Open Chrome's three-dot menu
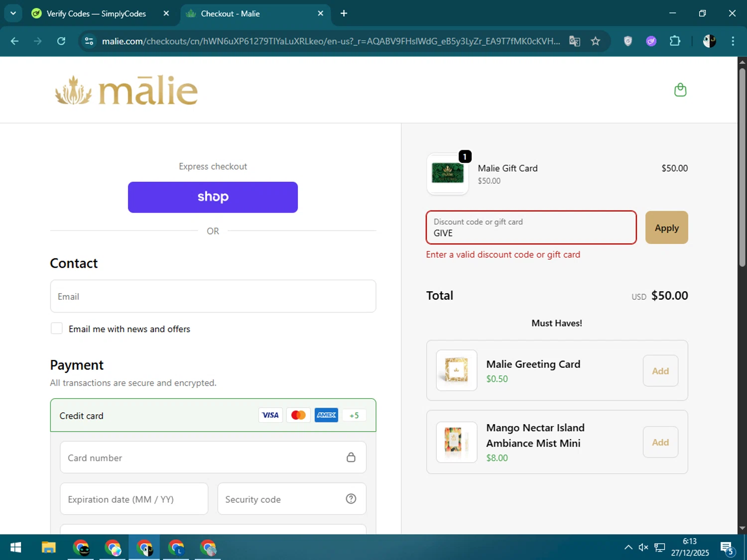Viewport: 747px width, 560px height. (733, 41)
